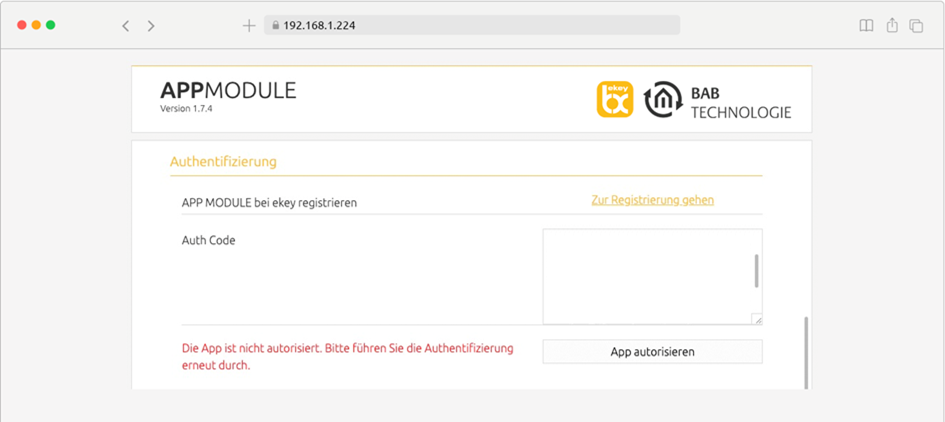Open a new tab with the plus icon

pos(248,25)
